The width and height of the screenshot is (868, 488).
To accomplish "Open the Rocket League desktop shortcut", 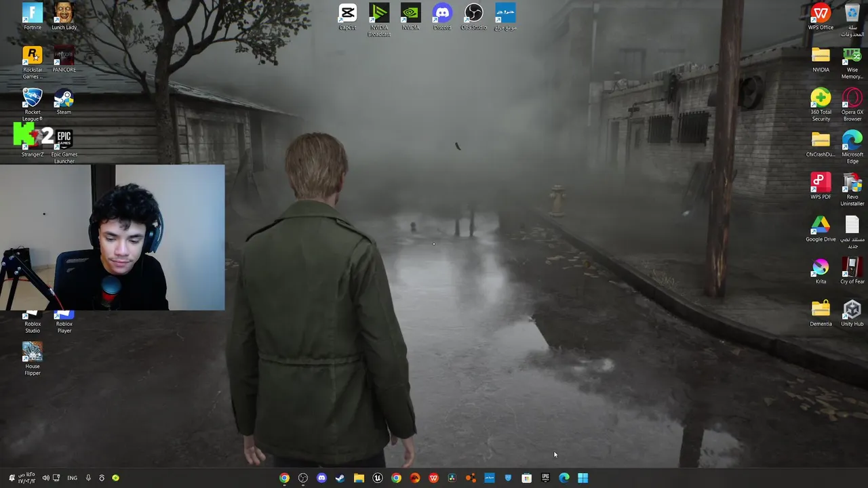I will point(33,104).
